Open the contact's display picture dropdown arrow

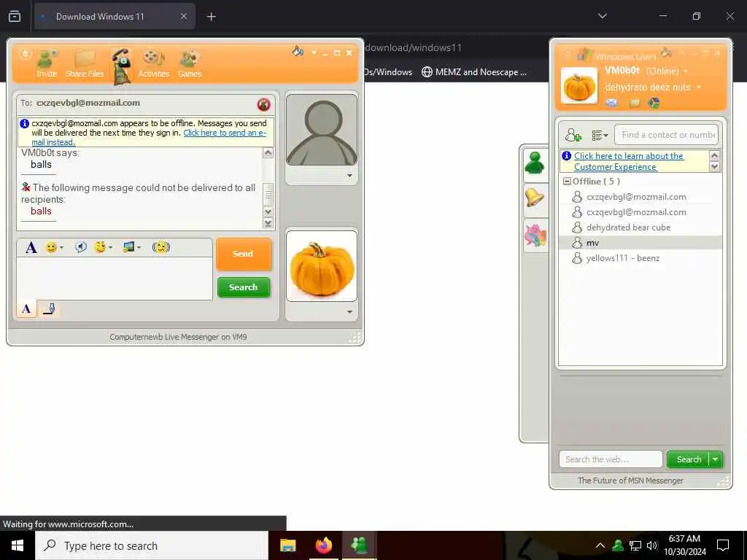tap(349, 176)
